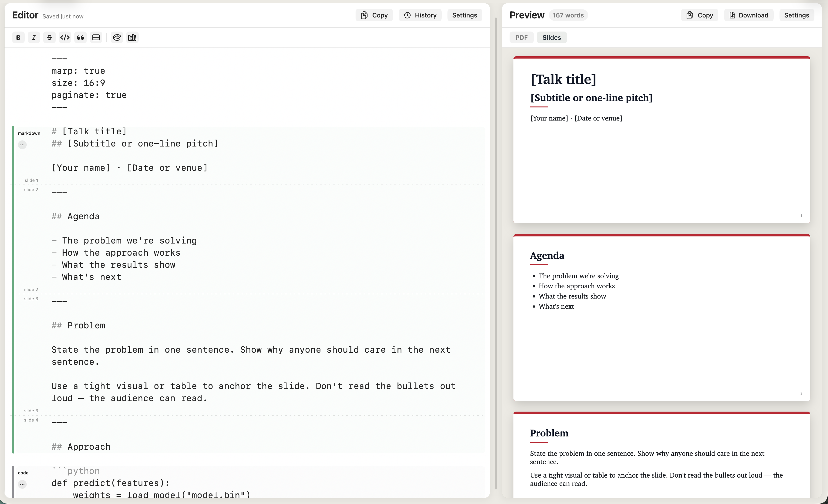Image resolution: width=828 pixels, height=504 pixels.
Task: Click "What the results show" bullet in preview
Action: coord(572,296)
